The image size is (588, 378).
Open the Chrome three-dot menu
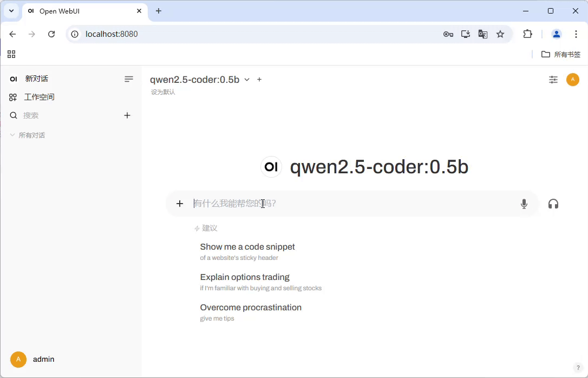click(576, 34)
